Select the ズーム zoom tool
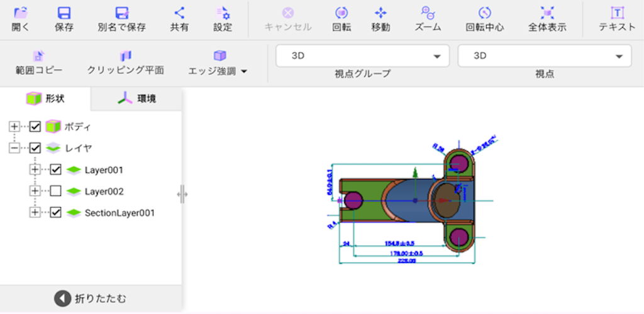Screen dimensions: 644x314 click(428, 20)
